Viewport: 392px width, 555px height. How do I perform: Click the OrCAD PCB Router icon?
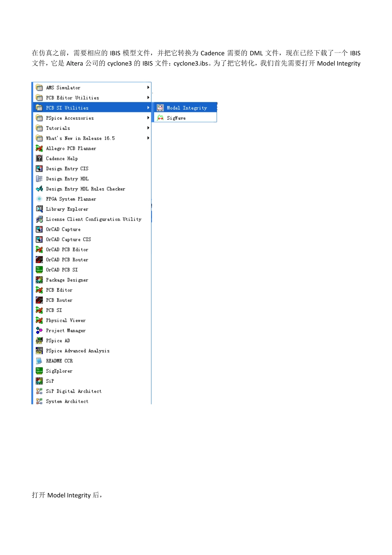(39, 260)
